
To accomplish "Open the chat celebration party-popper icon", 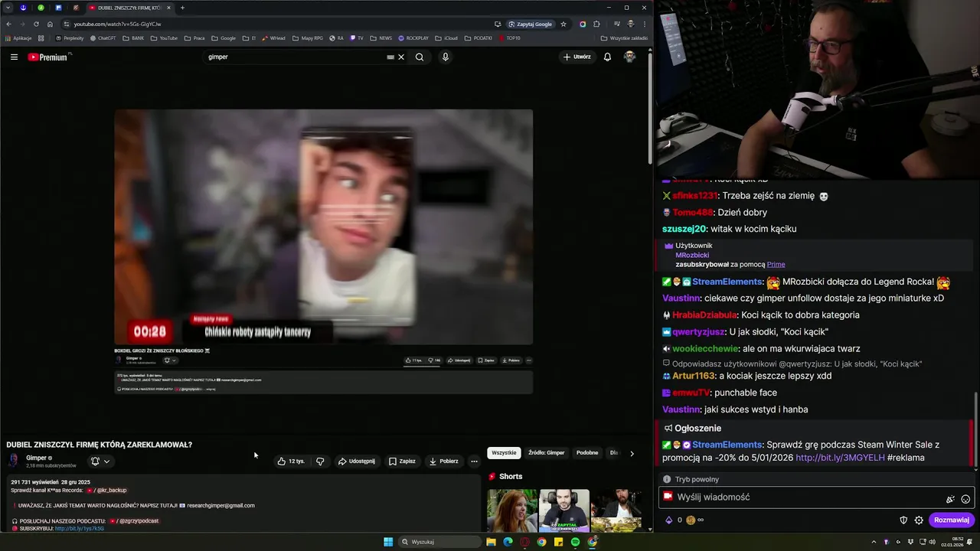I will 950,499.
